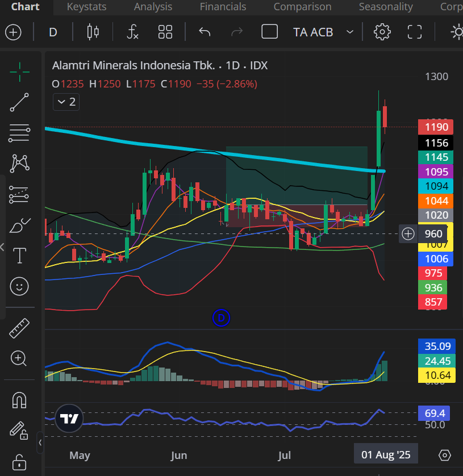463x476 pixels.
Task: Click the orange 1044 price label
Action: point(436,201)
